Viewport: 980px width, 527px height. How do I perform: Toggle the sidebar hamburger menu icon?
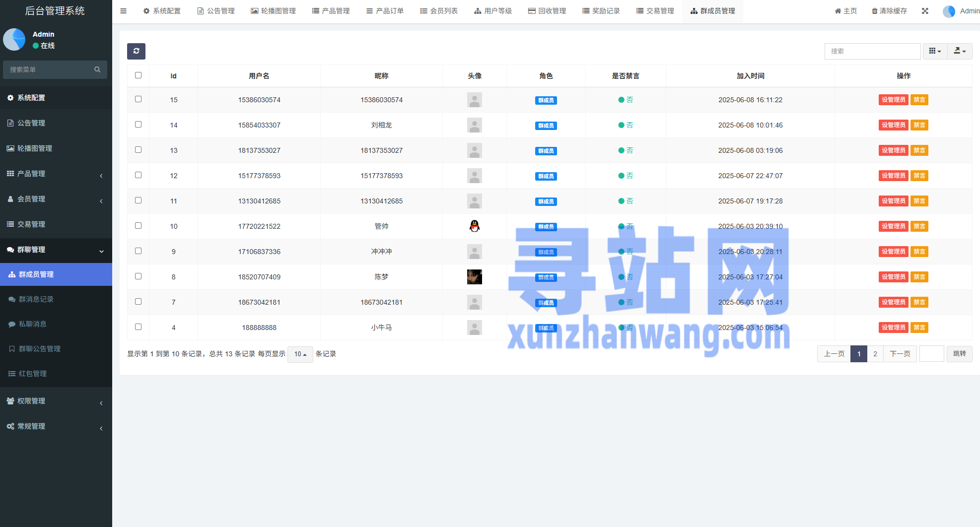coord(123,11)
